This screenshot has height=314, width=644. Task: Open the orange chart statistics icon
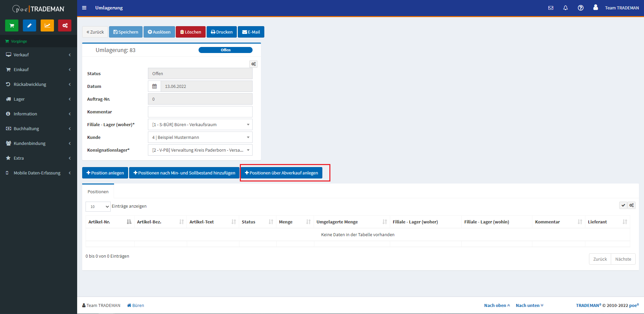(47, 25)
